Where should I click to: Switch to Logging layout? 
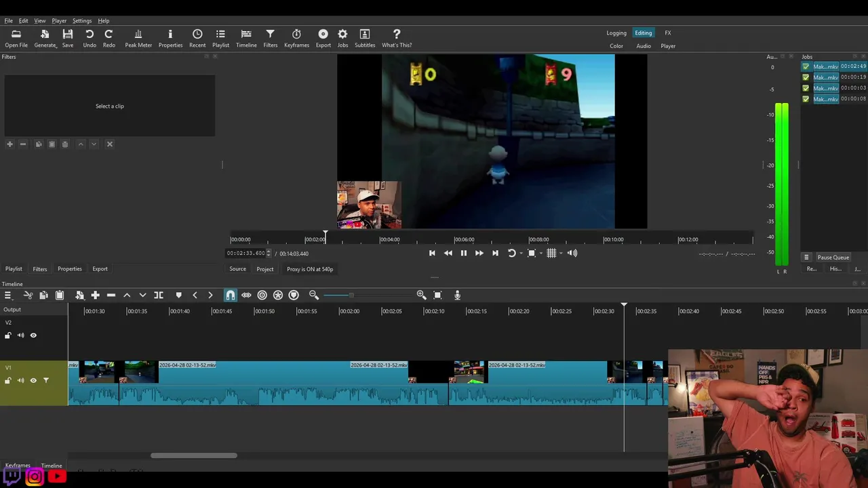click(x=616, y=33)
